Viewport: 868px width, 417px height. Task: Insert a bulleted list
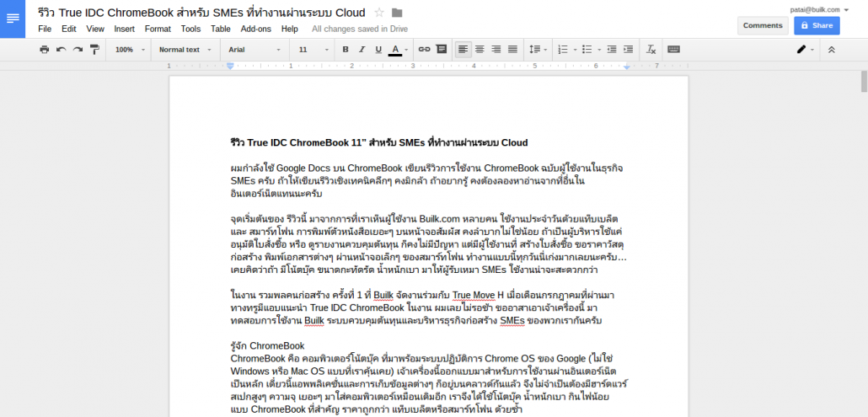[587, 50]
